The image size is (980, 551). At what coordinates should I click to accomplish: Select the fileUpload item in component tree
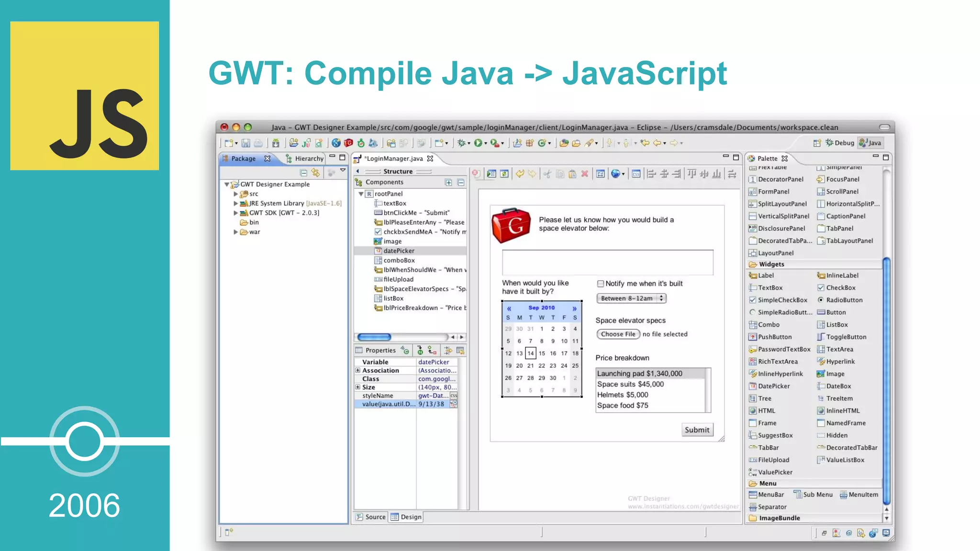[x=393, y=279]
